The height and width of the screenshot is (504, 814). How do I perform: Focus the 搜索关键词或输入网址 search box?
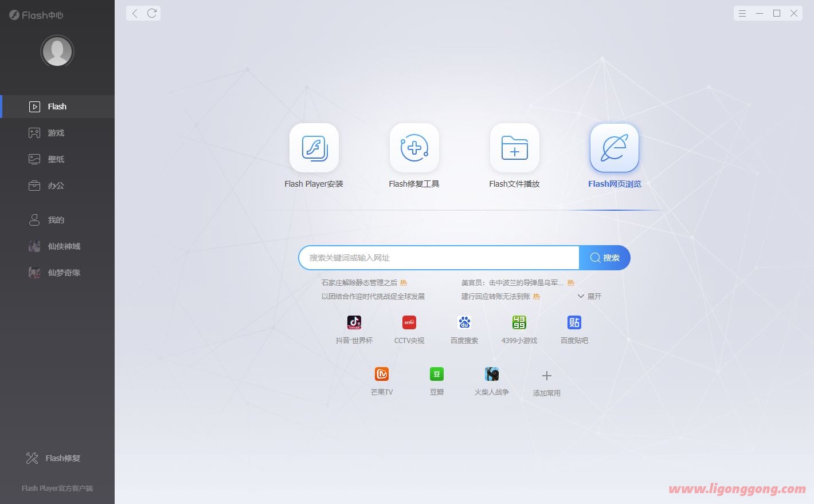pyautogui.click(x=439, y=258)
